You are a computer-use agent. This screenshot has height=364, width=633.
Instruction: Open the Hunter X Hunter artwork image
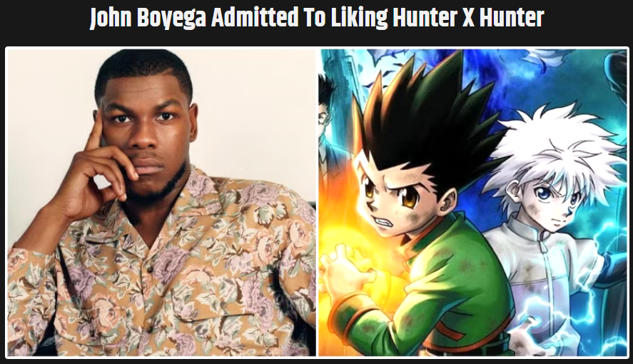tap(472, 203)
